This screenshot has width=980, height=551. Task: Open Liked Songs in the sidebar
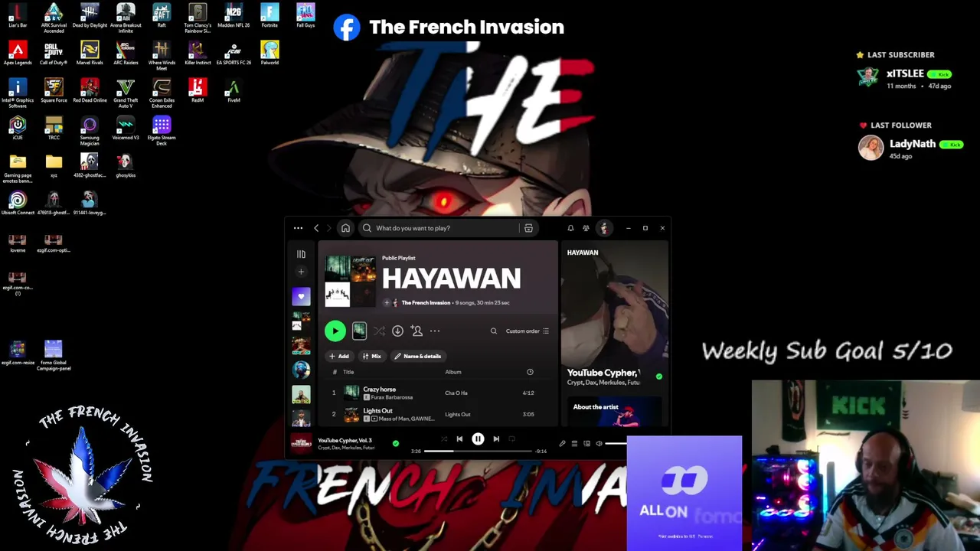pyautogui.click(x=301, y=296)
